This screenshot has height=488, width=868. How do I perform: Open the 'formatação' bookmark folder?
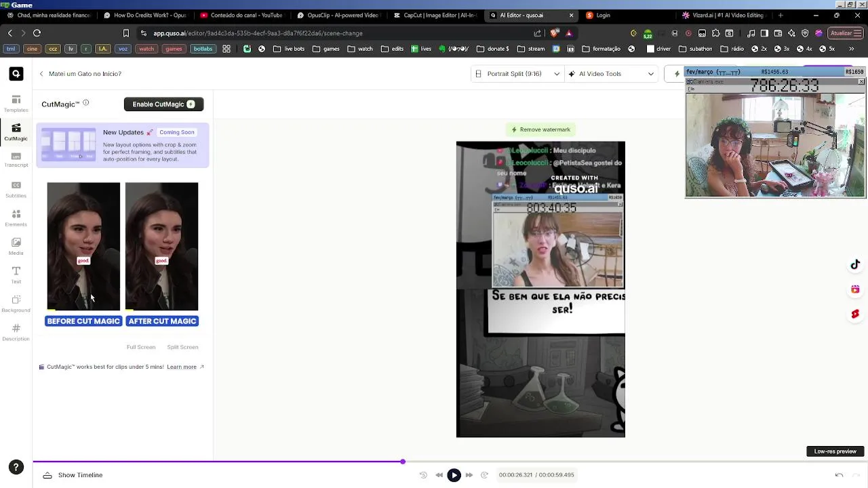click(x=601, y=49)
